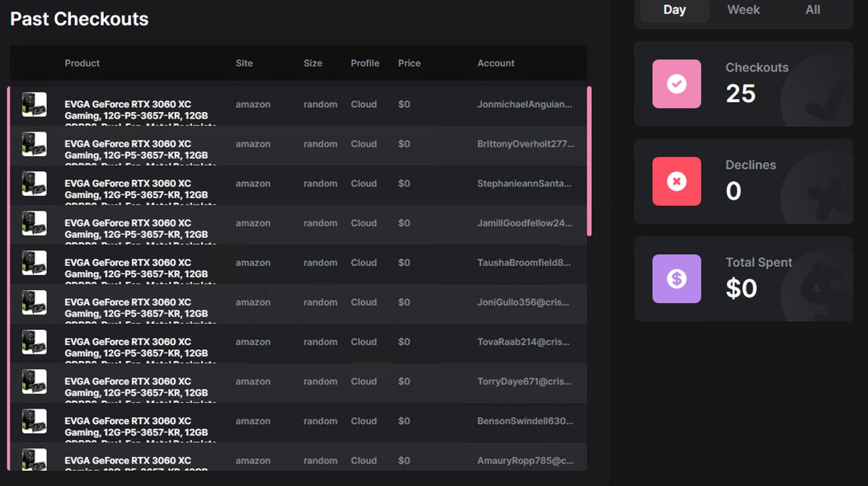The height and width of the screenshot is (486, 868).
Task: Click the Total Spent $0 value
Action: [x=741, y=289]
